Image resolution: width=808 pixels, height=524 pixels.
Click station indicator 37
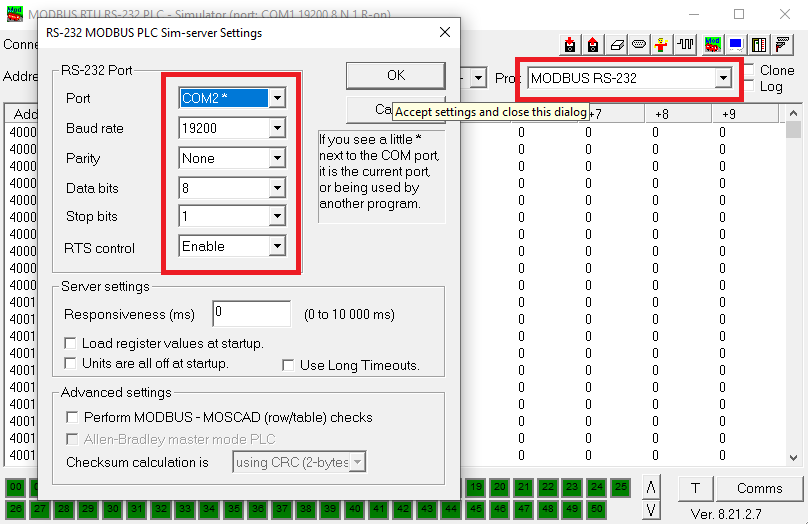282,510
